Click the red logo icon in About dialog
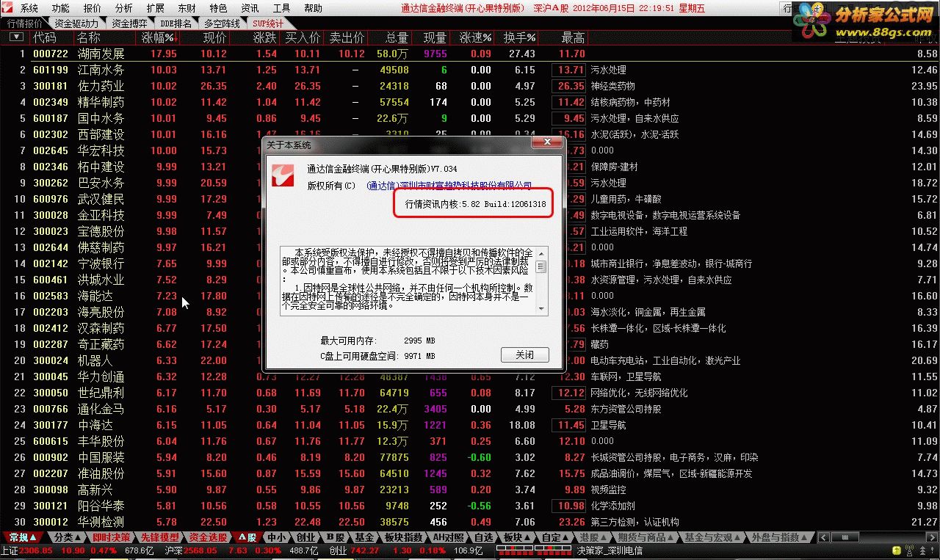Screen dimensions: 940x560 tap(283, 174)
